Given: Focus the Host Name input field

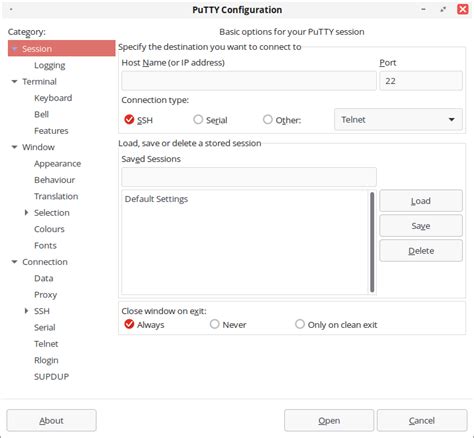Looking at the screenshot, I should click(249, 81).
